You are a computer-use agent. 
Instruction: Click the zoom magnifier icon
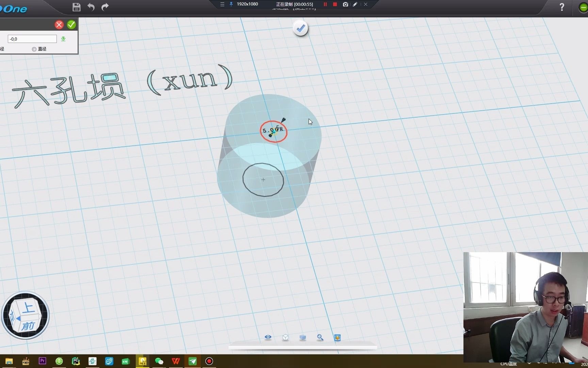click(320, 337)
